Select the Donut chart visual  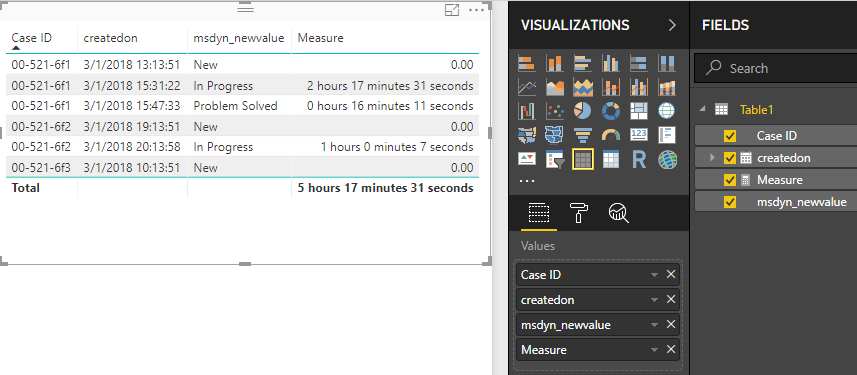[x=611, y=111]
